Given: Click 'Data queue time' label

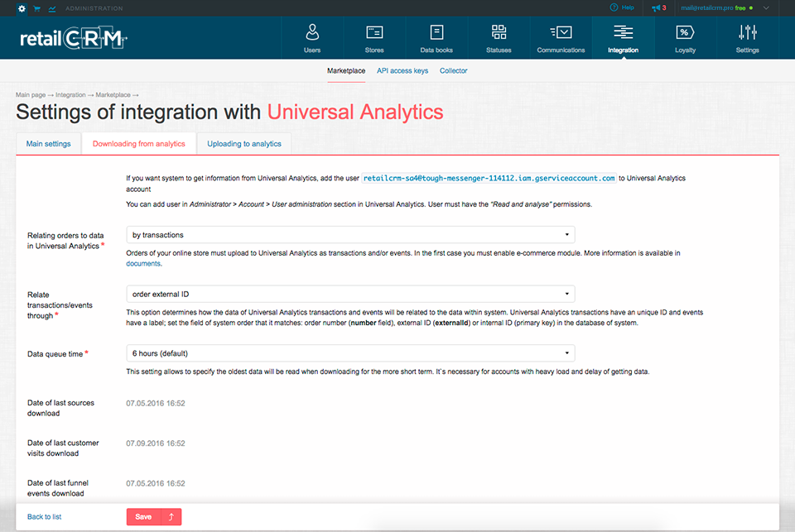Looking at the screenshot, I should (55, 353).
